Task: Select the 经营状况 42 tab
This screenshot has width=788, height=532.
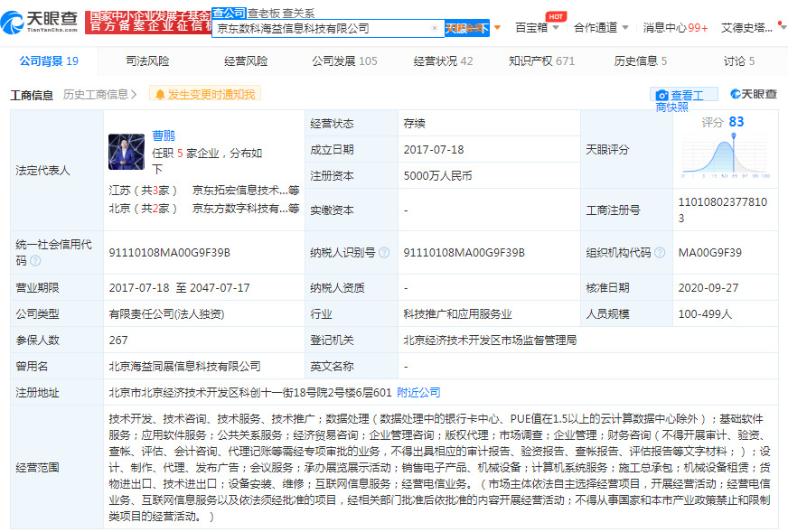Action: coord(443,61)
